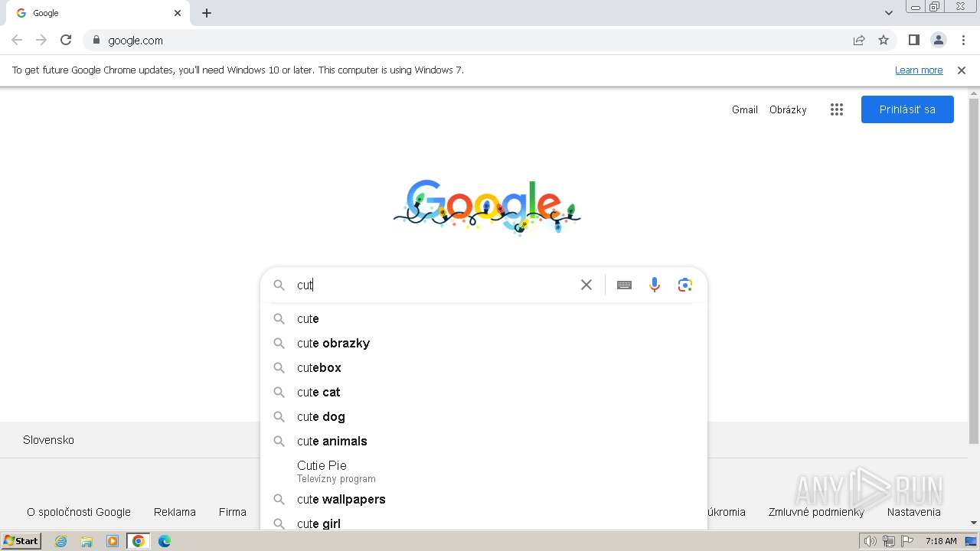Viewport: 980px width, 551px height.
Task: Open a new browser tab
Action: tap(207, 13)
